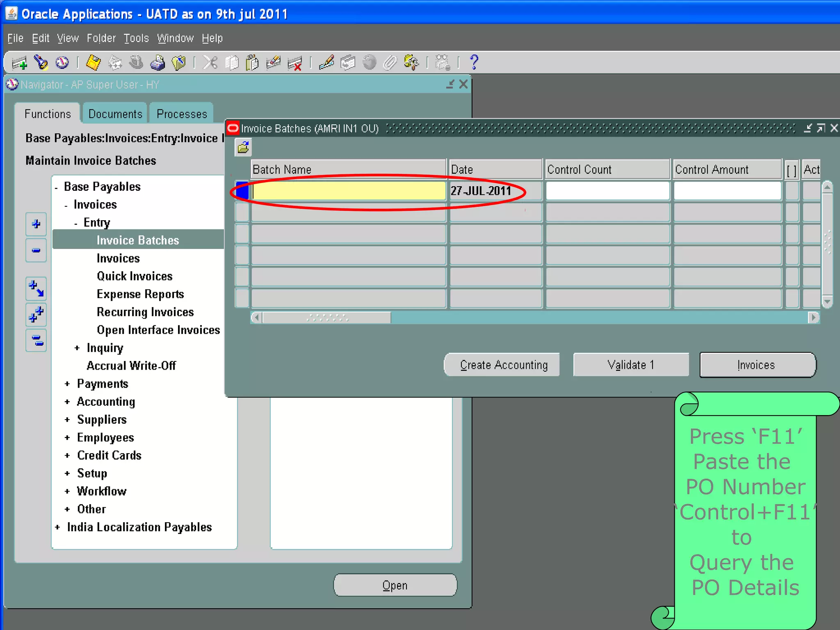Click the Delete Record icon
This screenshot has width=840, height=630.
(295, 63)
